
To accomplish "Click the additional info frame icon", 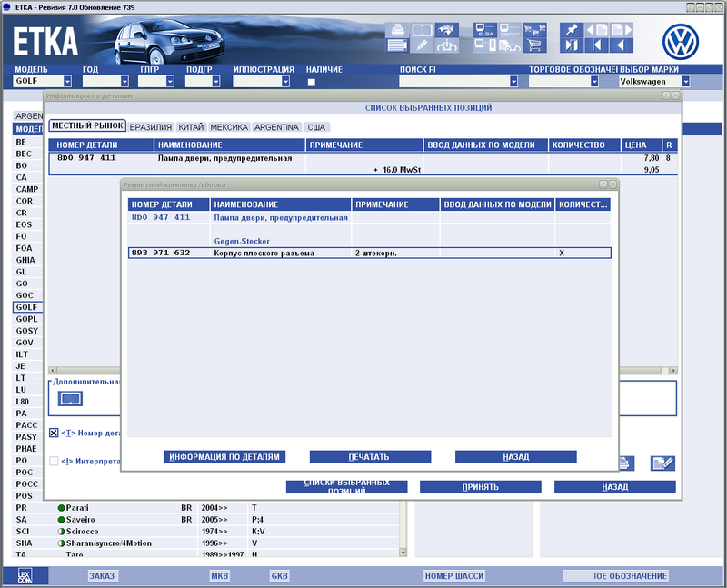I will point(70,398).
